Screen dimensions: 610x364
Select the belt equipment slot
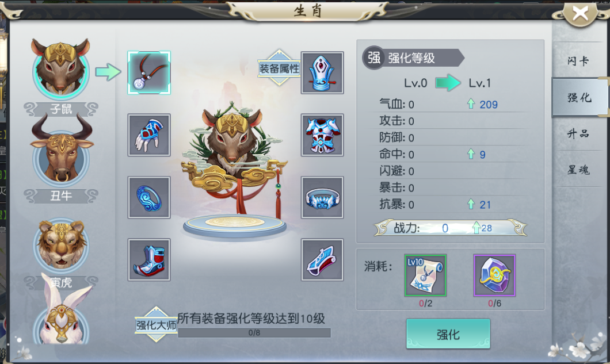click(x=322, y=197)
